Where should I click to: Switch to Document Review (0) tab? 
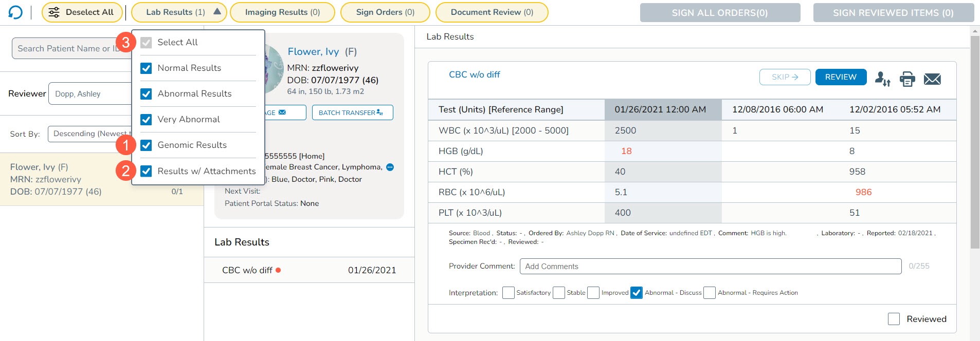[x=492, y=12]
